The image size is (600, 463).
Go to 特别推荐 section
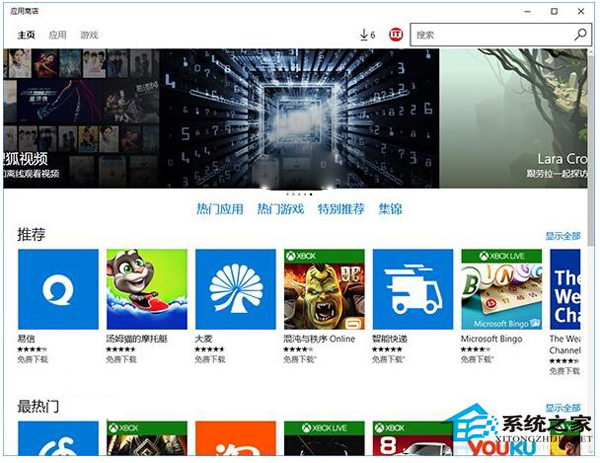pyautogui.click(x=341, y=209)
